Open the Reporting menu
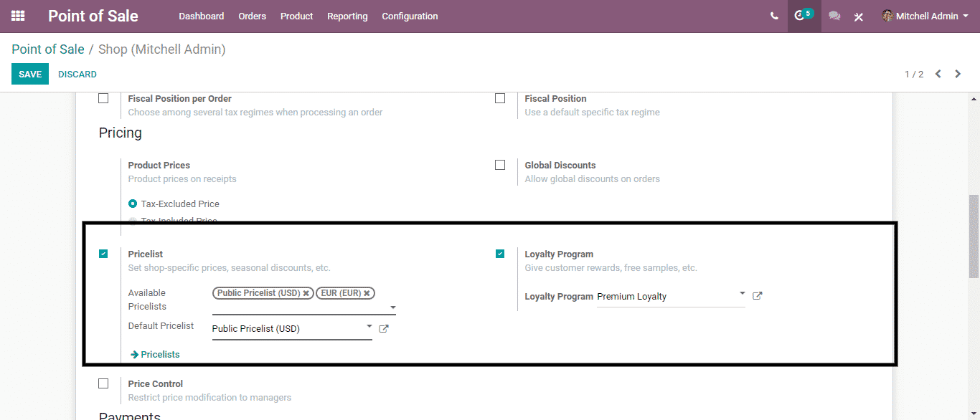The image size is (980, 420). tap(347, 16)
